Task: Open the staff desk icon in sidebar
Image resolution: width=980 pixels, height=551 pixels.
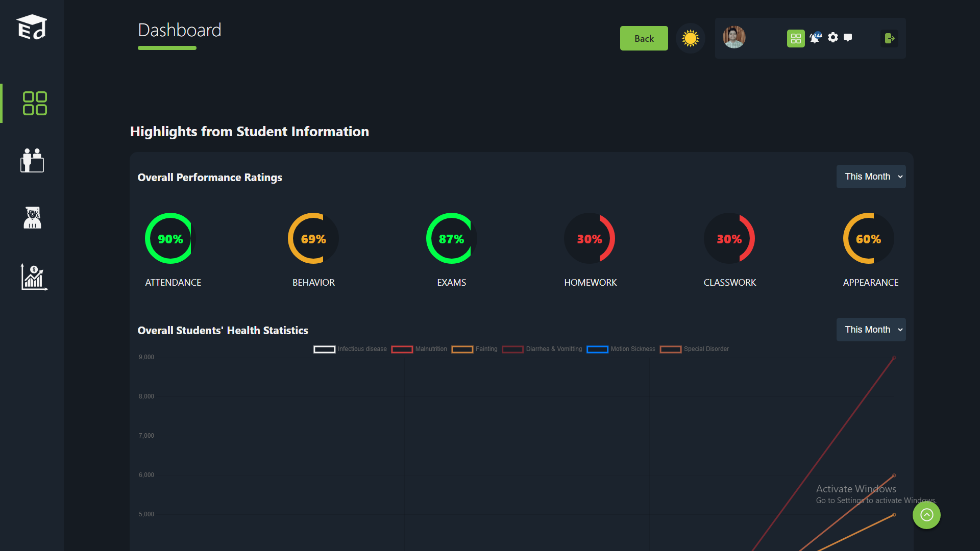Action: coord(32,161)
